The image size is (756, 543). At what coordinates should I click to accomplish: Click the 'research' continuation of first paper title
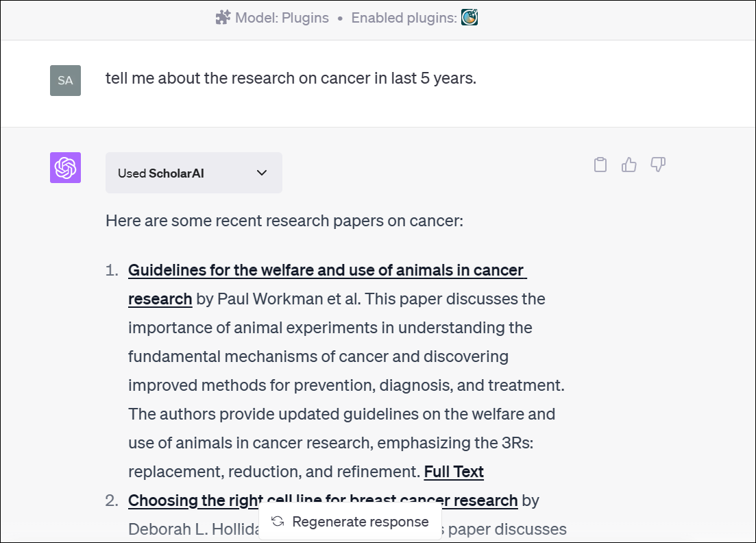point(160,299)
